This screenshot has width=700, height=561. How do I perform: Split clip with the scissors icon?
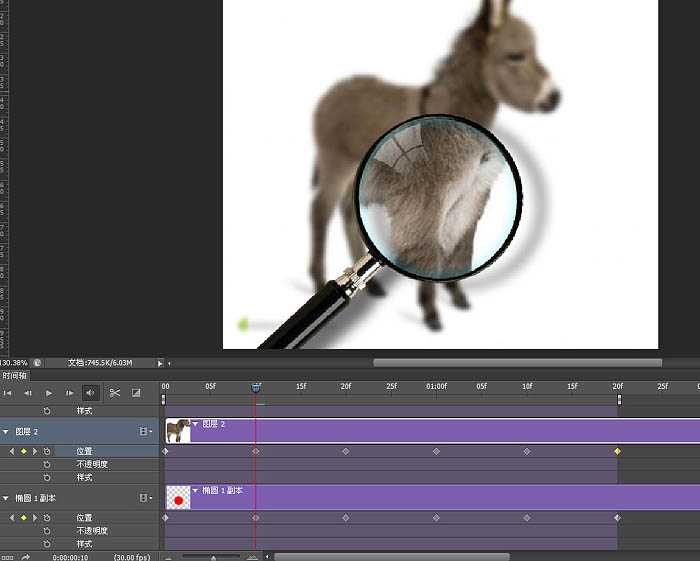[115, 393]
